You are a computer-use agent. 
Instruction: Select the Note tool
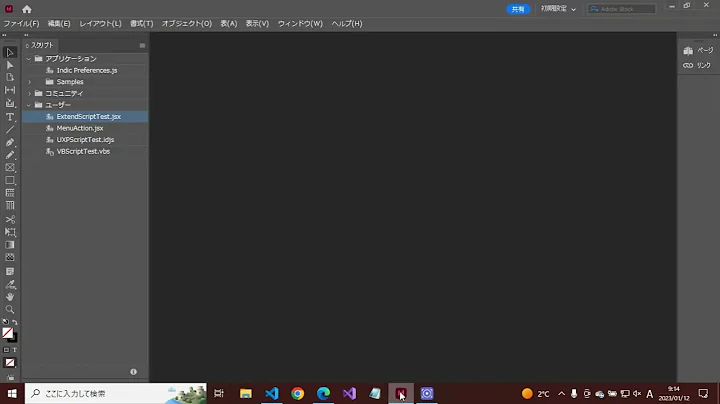10,271
